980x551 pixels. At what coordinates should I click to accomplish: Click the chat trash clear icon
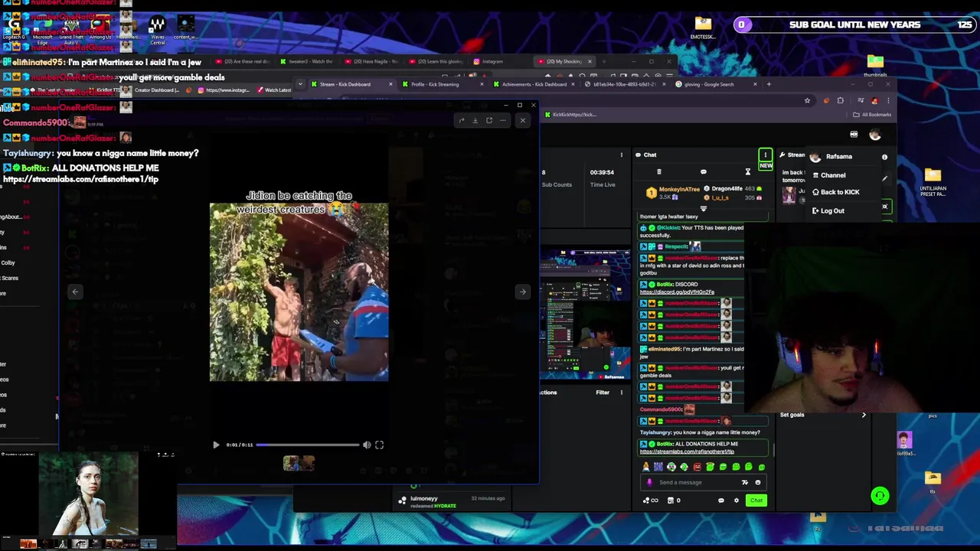pos(658,171)
